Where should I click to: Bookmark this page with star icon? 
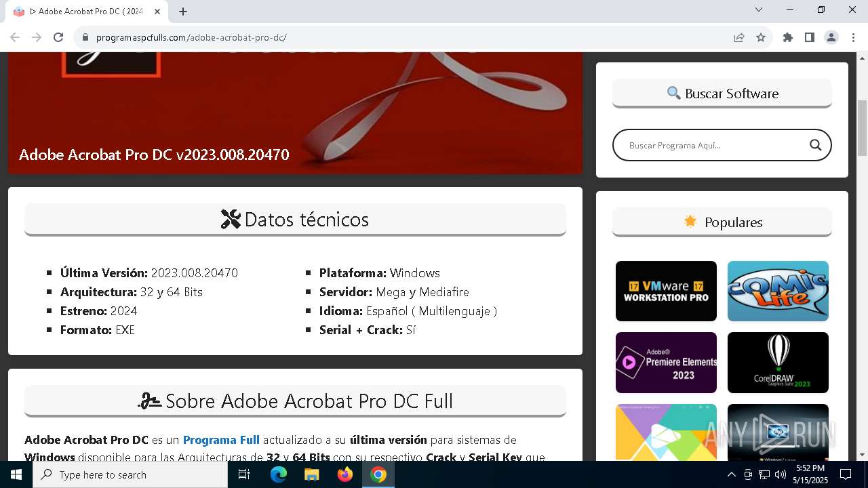click(761, 37)
